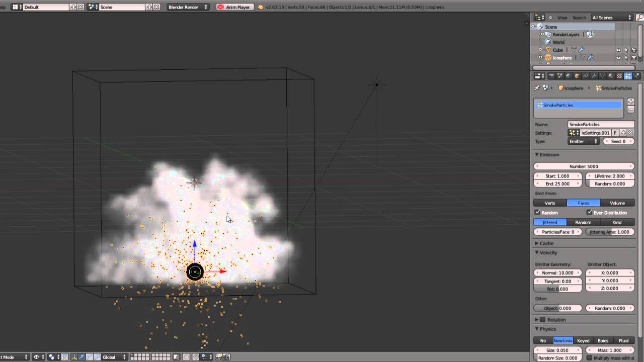Open the Blender Render engine dropdown
644x362 pixels.
point(188,7)
